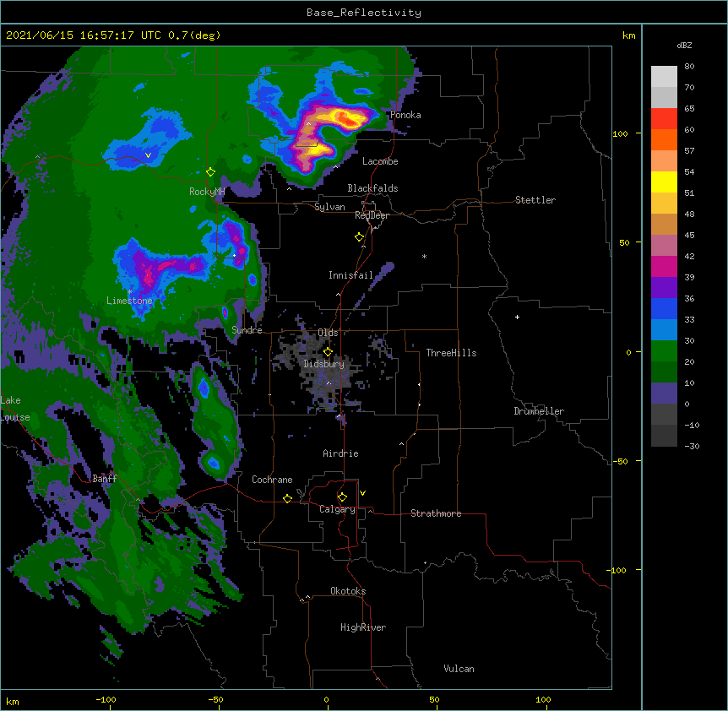Select the royal blue legend swatch below 36
The image size is (728, 711).
click(x=664, y=308)
